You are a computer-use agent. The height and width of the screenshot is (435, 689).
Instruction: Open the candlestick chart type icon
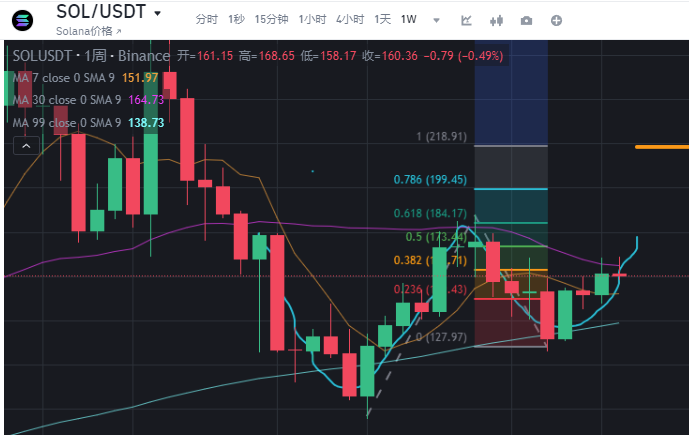497,20
